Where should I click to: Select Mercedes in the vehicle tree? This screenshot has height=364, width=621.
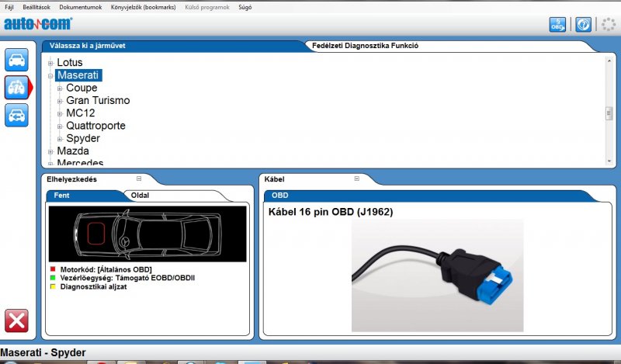point(80,162)
